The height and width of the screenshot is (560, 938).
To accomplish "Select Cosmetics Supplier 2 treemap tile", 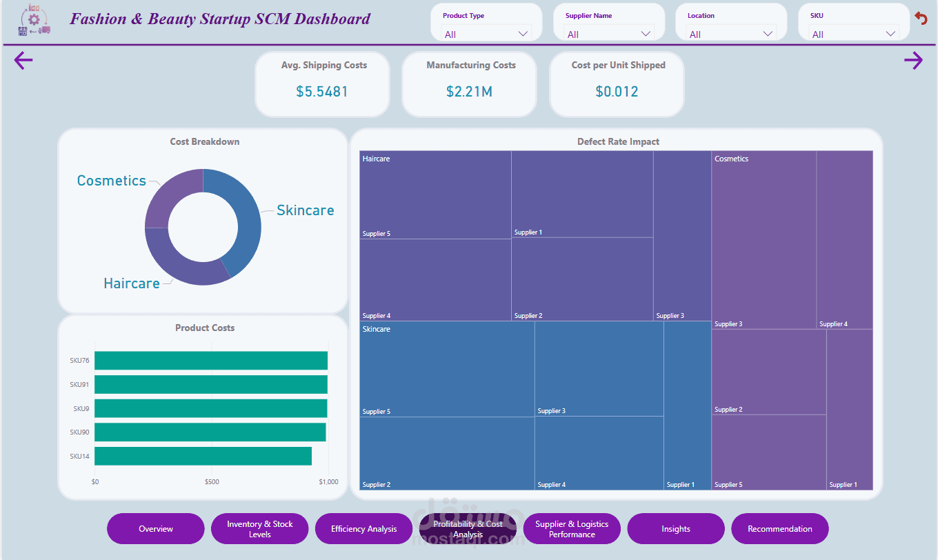I will point(769,372).
